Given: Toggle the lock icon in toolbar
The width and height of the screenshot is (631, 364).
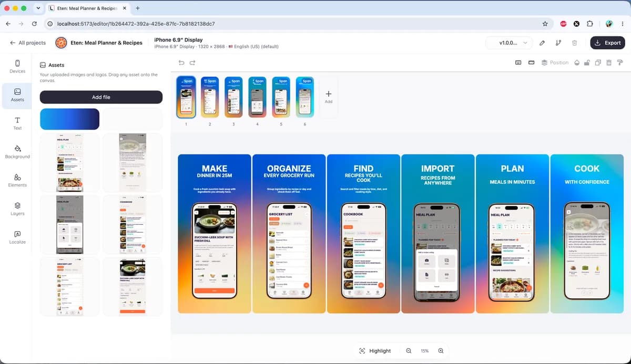Looking at the screenshot, I should click(587, 63).
